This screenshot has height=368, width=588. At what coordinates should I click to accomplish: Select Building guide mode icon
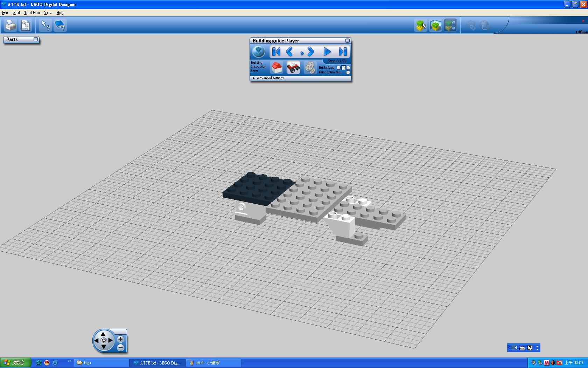[x=450, y=25]
